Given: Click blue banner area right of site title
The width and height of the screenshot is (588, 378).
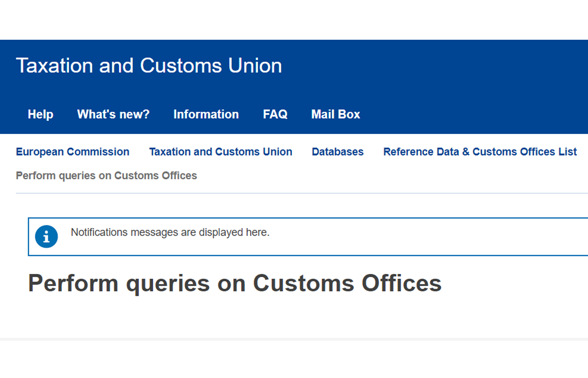Looking at the screenshot, I should [435, 65].
